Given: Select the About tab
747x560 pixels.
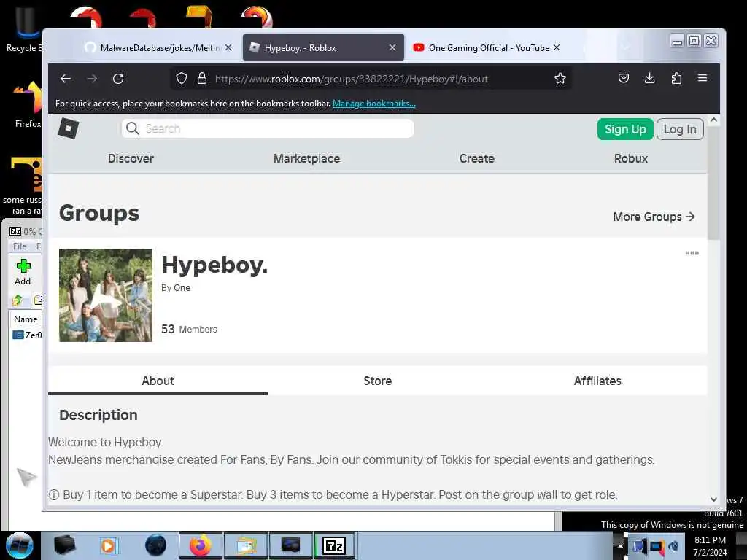Looking at the screenshot, I should point(158,381).
